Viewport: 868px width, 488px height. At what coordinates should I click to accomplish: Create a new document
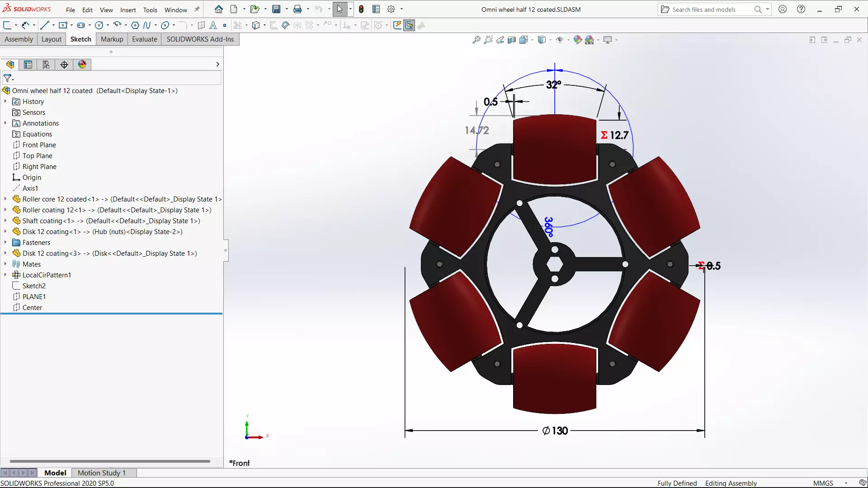pos(234,9)
